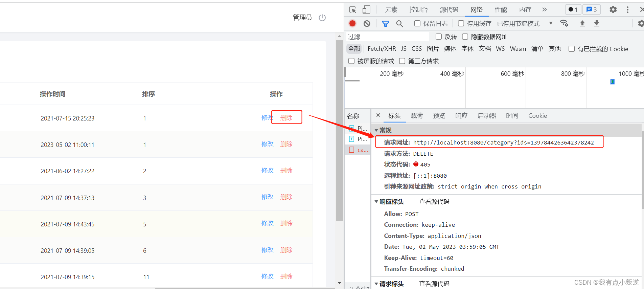This screenshot has width=644, height=289.
Task: Click the page scrollbar down arrow
Action: (x=339, y=283)
